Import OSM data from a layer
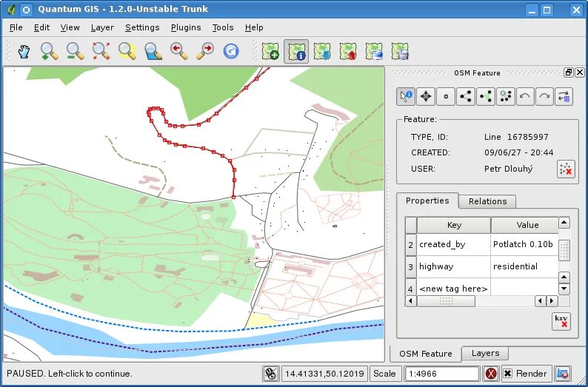The image size is (588, 387). [374, 51]
